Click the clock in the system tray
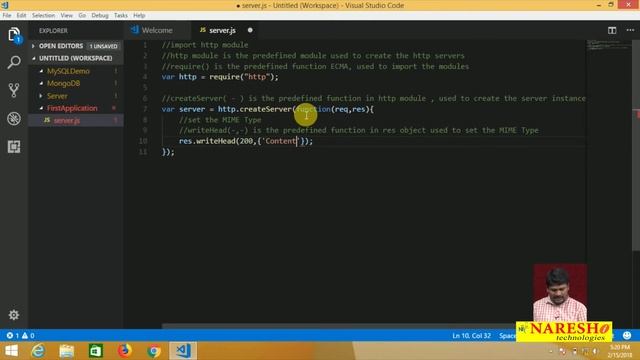This screenshot has width=640, height=360. click(620, 351)
